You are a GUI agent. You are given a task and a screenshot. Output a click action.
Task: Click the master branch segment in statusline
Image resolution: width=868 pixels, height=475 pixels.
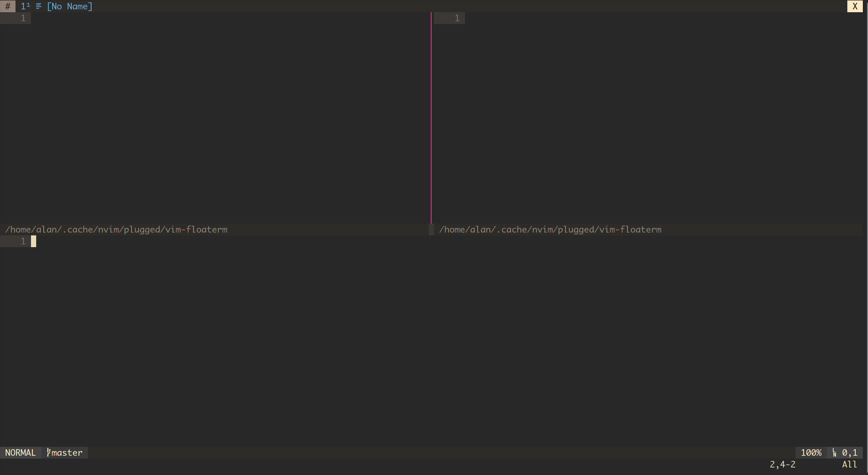pyautogui.click(x=65, y=452)
